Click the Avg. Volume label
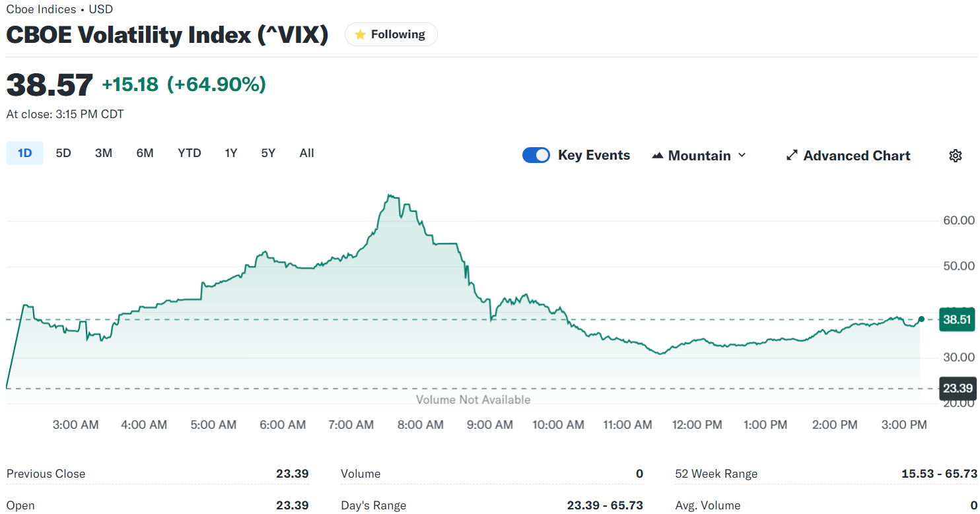This screenshot has height=514, width=980. (x=708, y=505)
